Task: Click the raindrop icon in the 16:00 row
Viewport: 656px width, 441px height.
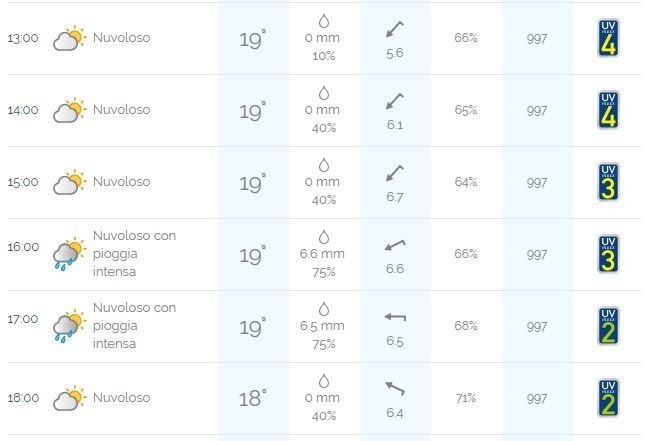Action: [324, 237]
